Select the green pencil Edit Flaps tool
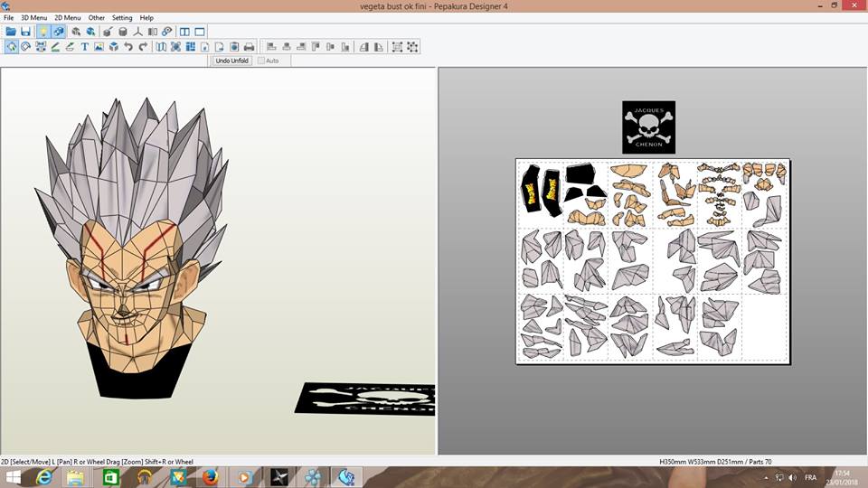 click(x=55, y=46)
